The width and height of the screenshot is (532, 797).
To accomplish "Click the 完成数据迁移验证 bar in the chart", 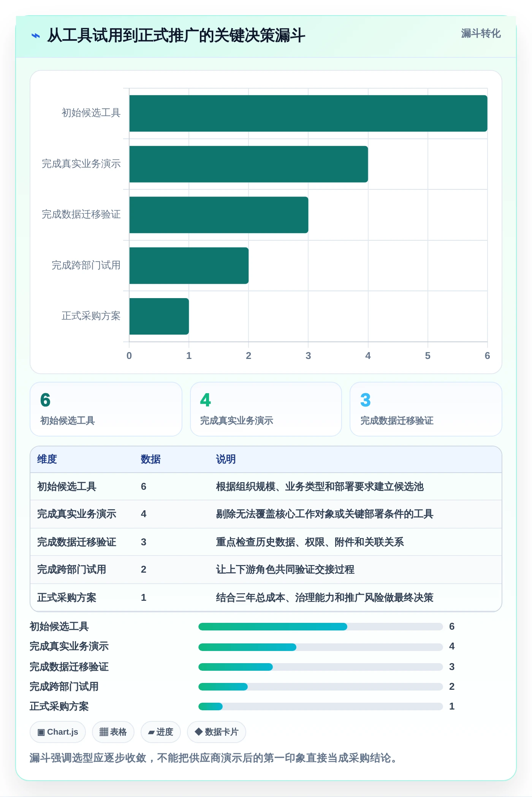I will click(218, 215).
